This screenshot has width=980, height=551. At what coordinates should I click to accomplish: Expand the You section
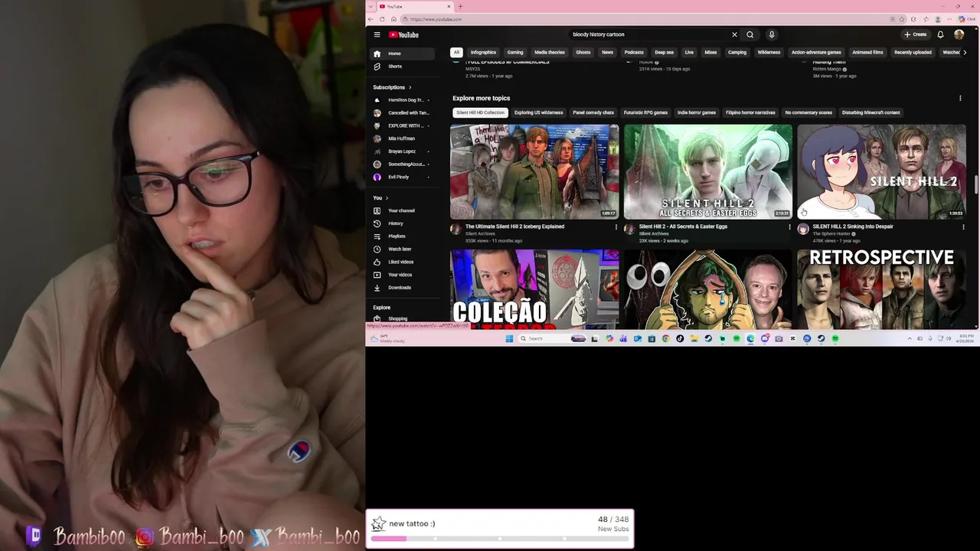pos(381,198)
